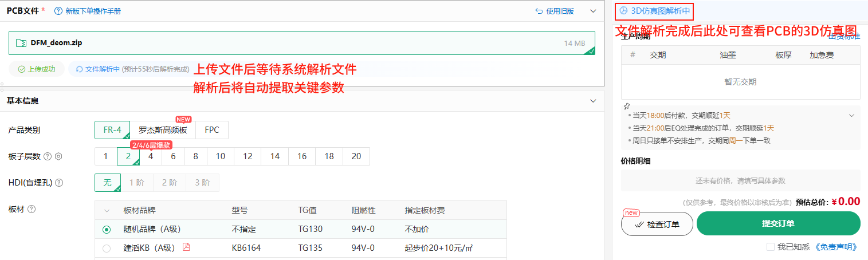Click the 3D仿真图解析中 icon

pyautogui.click(x=623, y=11)
